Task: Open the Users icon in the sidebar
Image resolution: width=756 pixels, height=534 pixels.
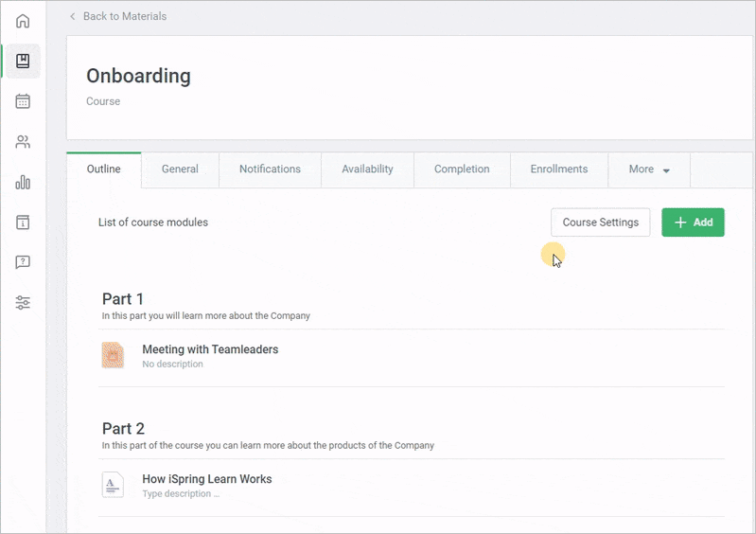Action: pyautogui.click(x=23, y=142)
